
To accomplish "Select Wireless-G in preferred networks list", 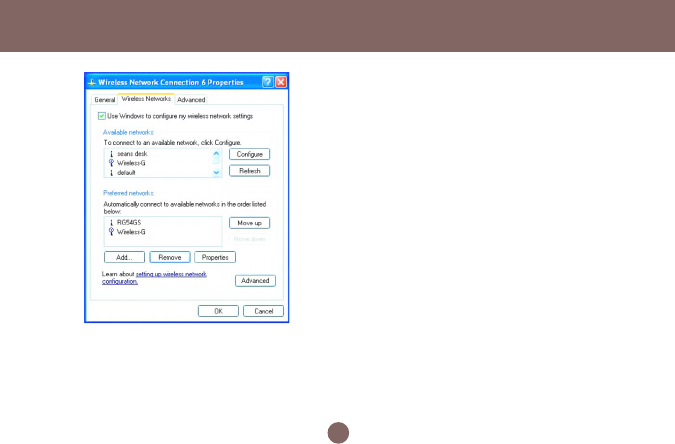I will pyautogui.click(x=131, y=232).
